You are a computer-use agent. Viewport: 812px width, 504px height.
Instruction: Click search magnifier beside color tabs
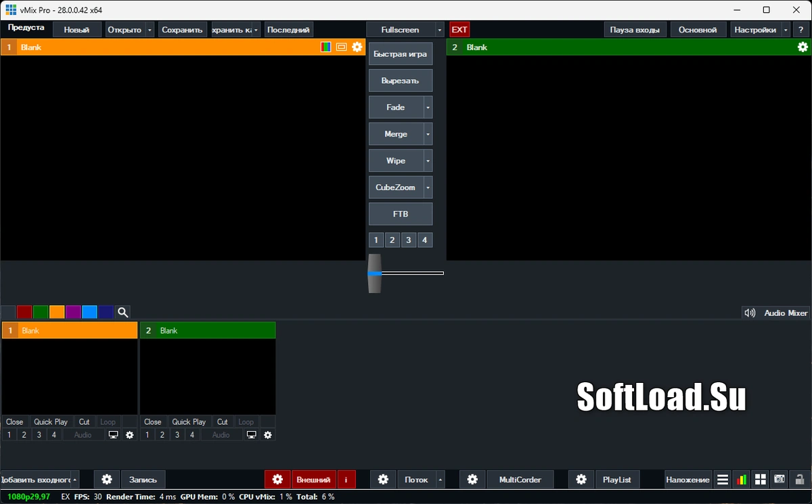122,312
